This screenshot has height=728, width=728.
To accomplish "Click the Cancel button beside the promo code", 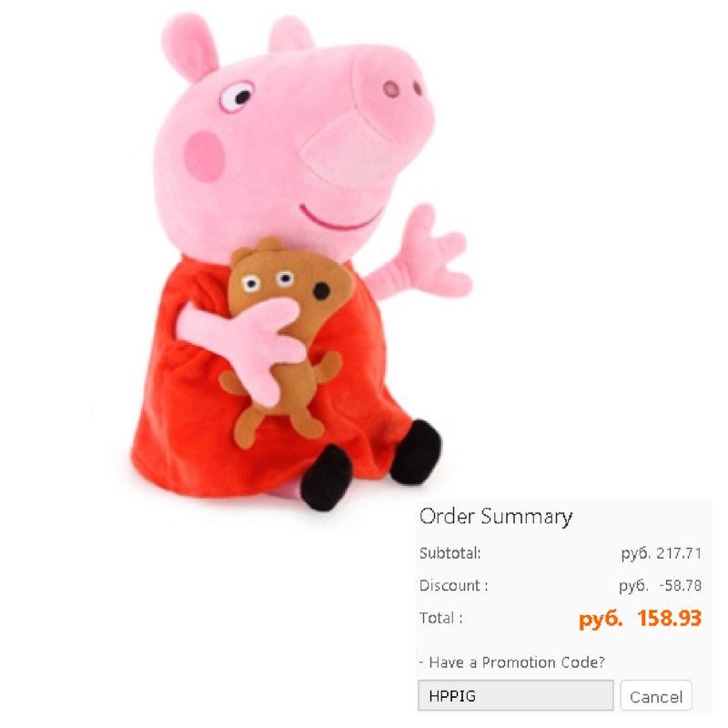I will (x=655, y=696).
